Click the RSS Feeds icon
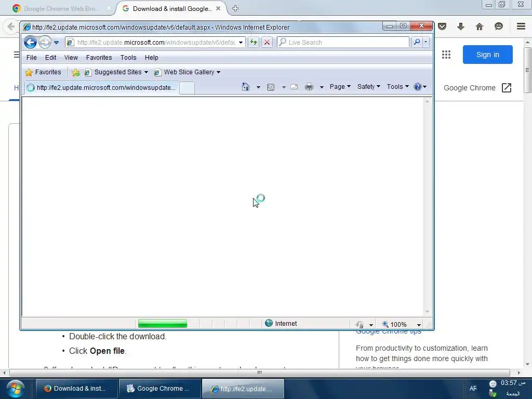 pos(271,87)
